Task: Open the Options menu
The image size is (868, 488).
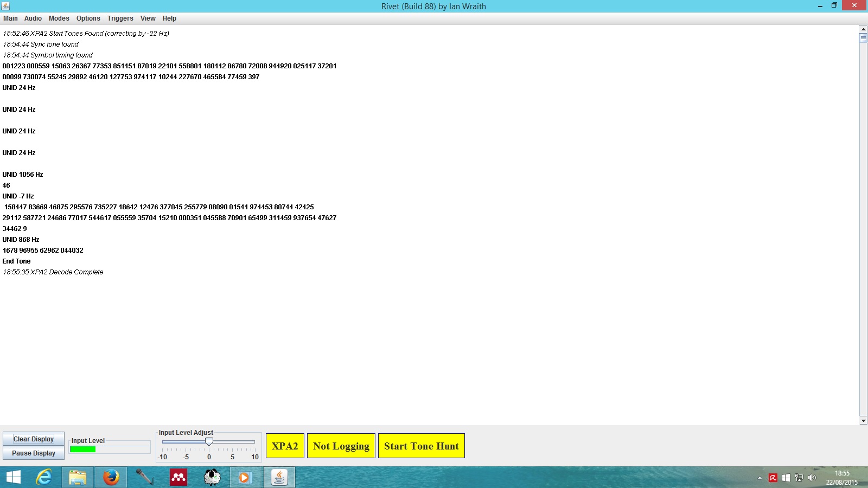Action: pos(88,18)
